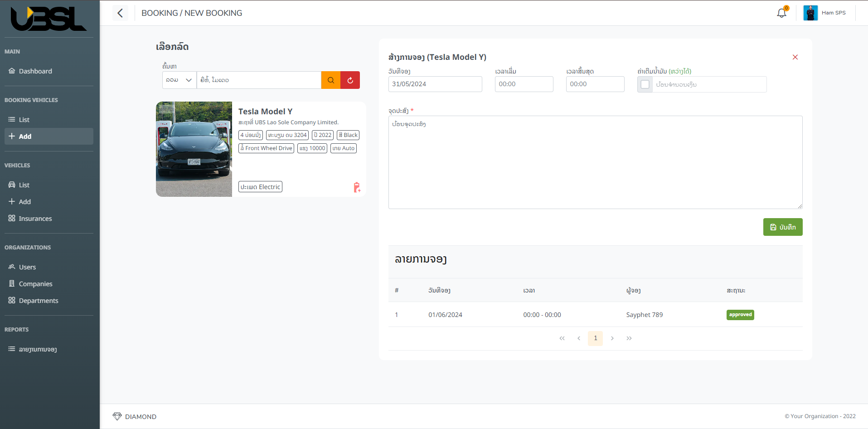The width and height of the screenshot is (868, 429).
Task: Click the Diamond icon in footer
Action: (x=117, y=416)
